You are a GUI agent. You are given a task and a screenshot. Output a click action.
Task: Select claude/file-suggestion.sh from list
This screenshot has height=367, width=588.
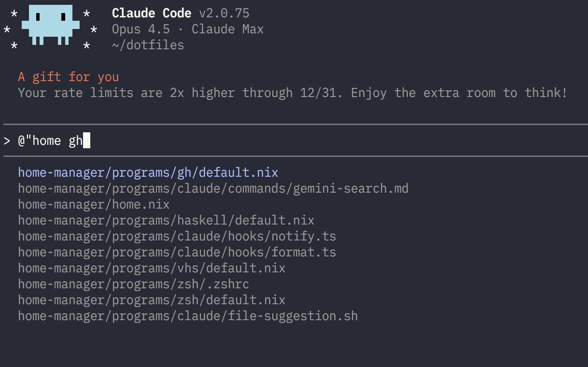pyautogui.click(x=188, y=316)
